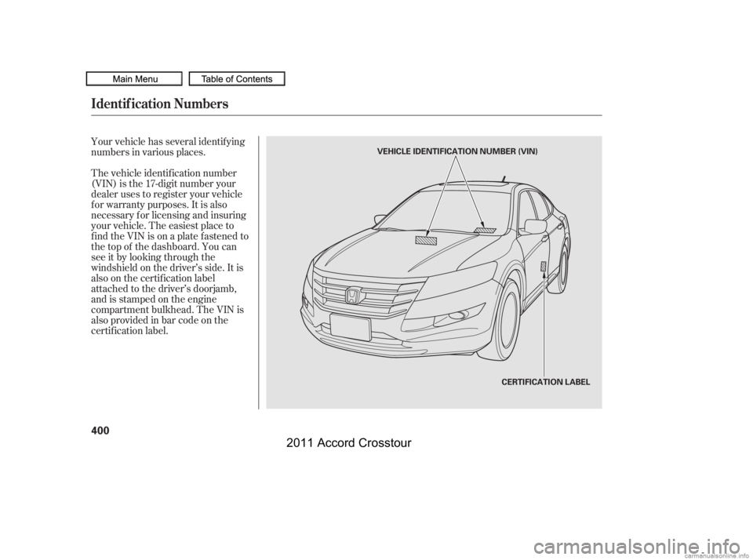Click the hatched VIN plate on the hood
This screenshot has height=560, width=753.
click(x=426, y=241)
